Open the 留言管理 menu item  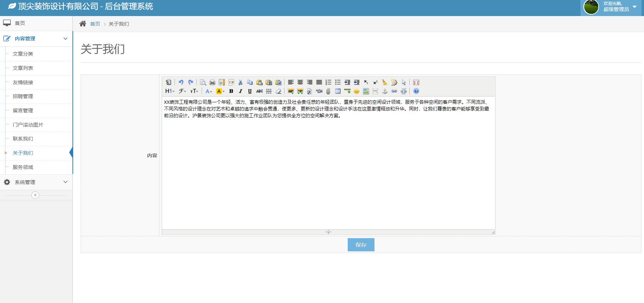(23, 111)
